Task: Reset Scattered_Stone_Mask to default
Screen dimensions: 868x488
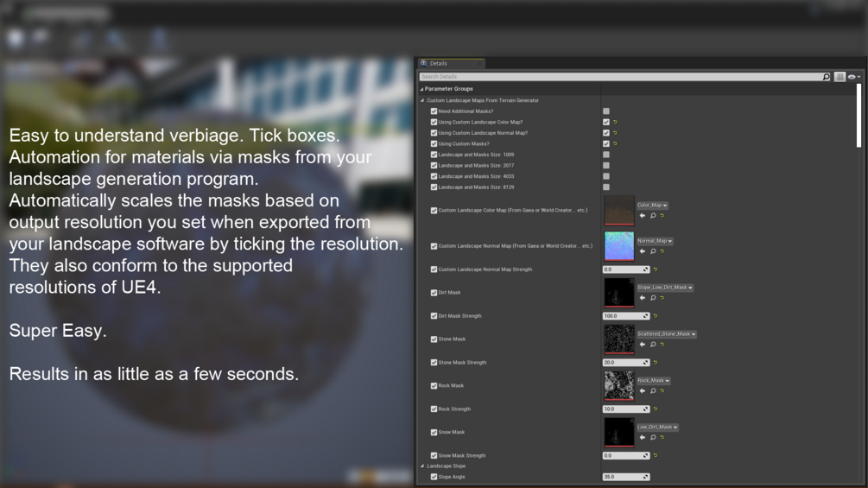Action: (x=662, y=344)
